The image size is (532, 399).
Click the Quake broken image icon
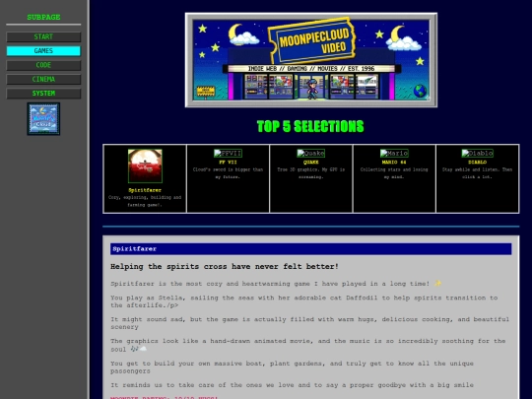click(310, 154)
